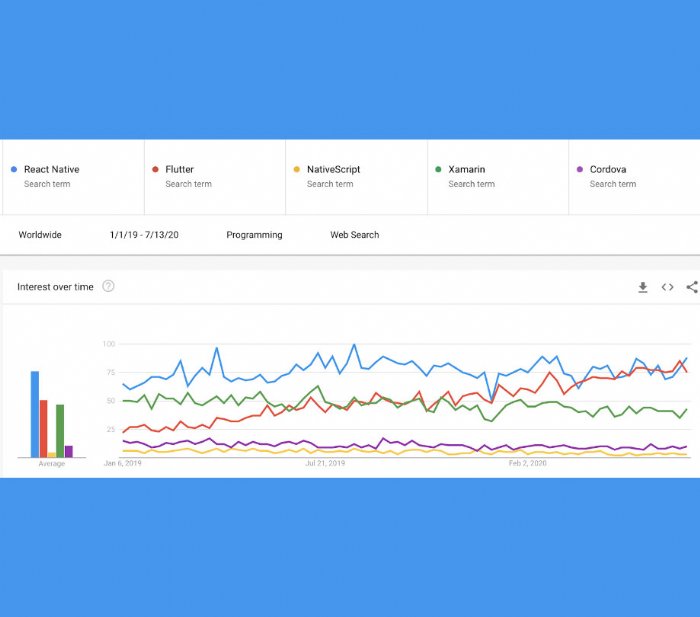Click the purple Cordova legend dot

coord(579,170)
